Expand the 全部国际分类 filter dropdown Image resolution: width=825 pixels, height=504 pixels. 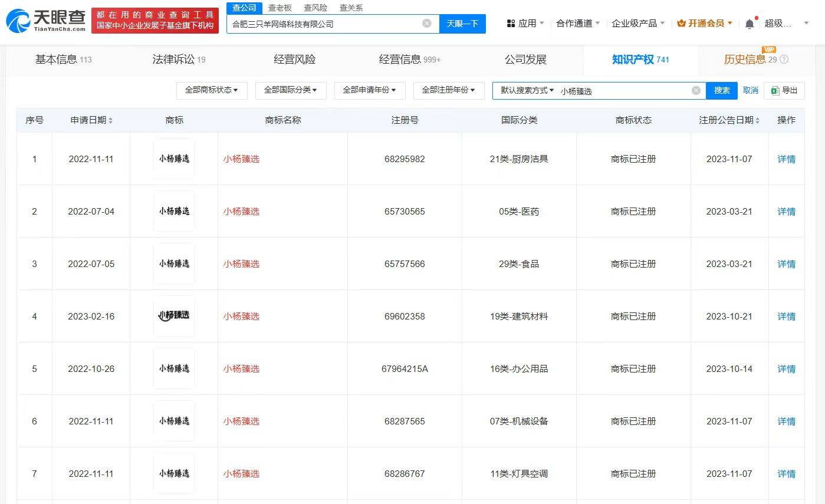coord(291,90)
